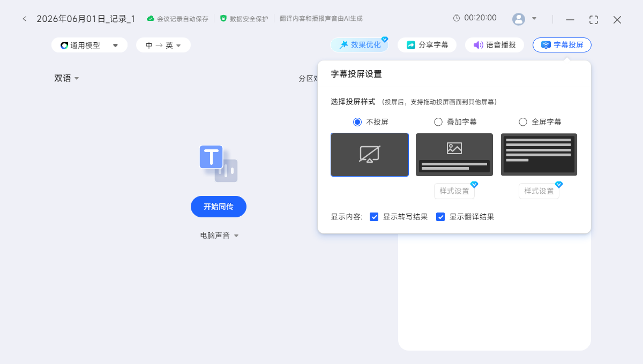Click the green shield data protection icon

click(x=223, y=18)
